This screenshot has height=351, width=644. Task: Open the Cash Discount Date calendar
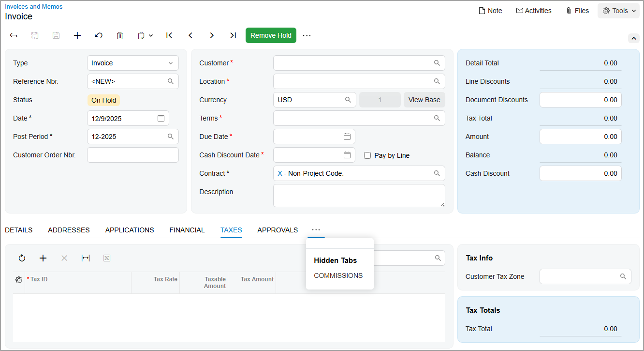click(347, 155)
